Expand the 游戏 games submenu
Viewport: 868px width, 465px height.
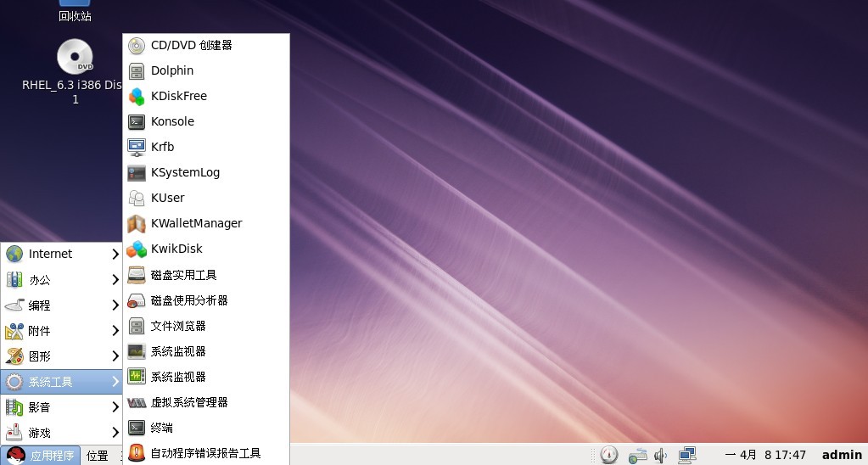[x=61, y=433]
